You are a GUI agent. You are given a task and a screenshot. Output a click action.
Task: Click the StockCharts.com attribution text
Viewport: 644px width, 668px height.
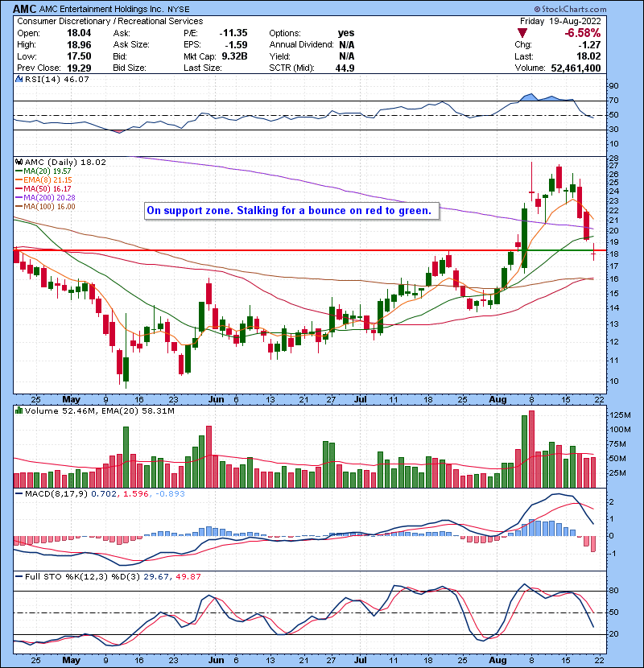click(x=570, y=9)
